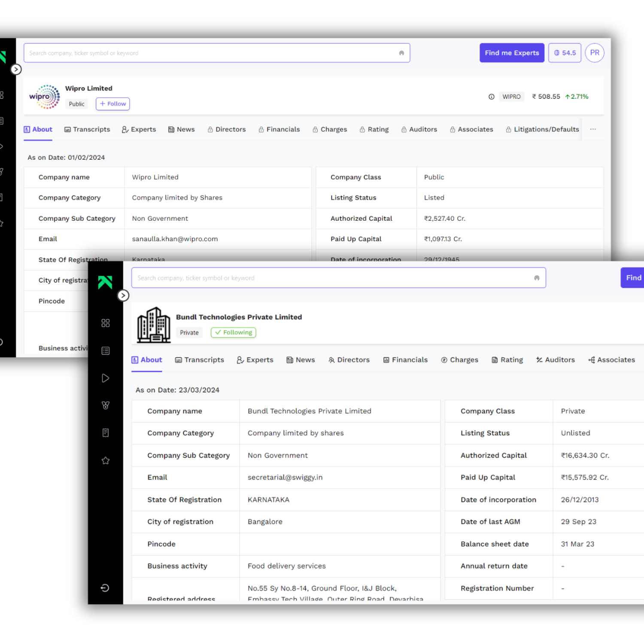Open Experts tab in Bundl window
This screenshot has height=644, width=644.
click(255, 360)
